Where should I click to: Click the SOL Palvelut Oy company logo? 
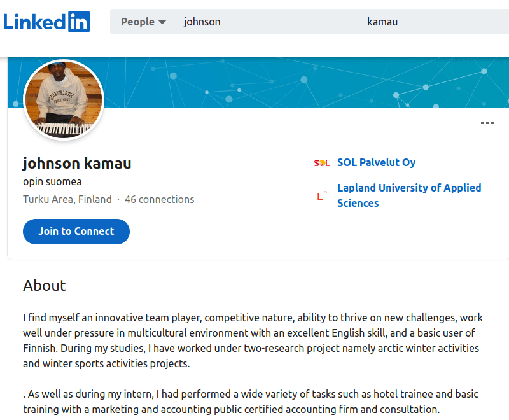tap(322, 163)
